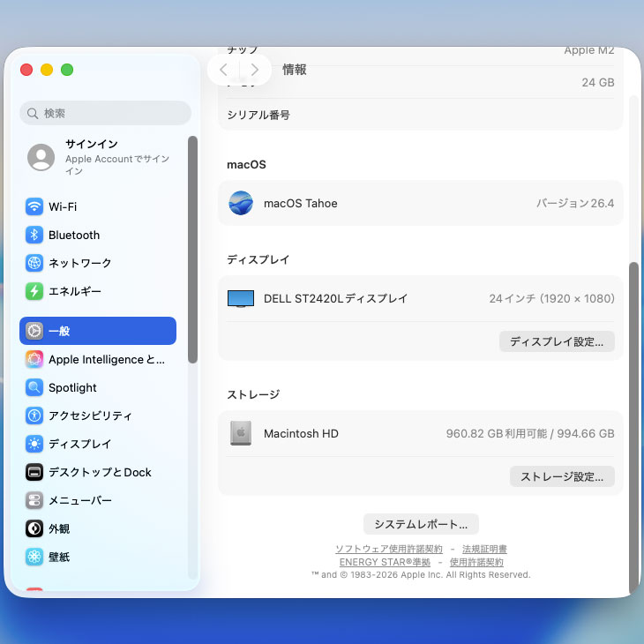Click the Spotlight magnifier icon

[x=34, y=387]
